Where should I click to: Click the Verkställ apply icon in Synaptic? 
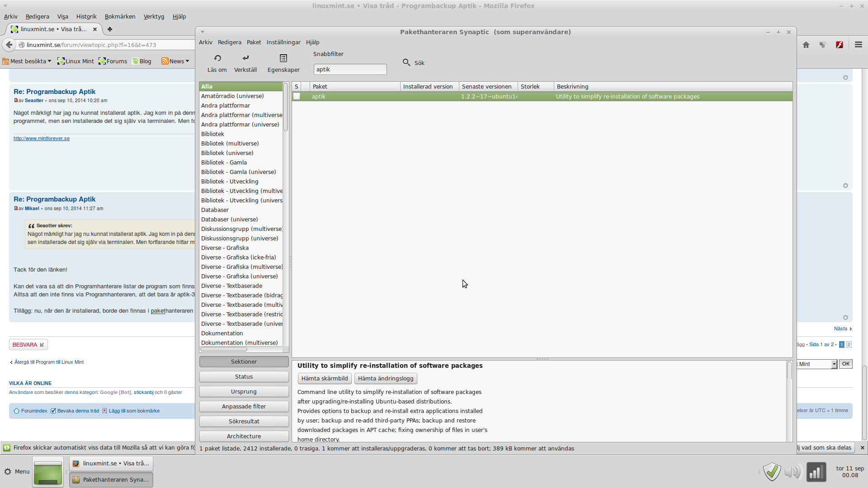(245, 58)
